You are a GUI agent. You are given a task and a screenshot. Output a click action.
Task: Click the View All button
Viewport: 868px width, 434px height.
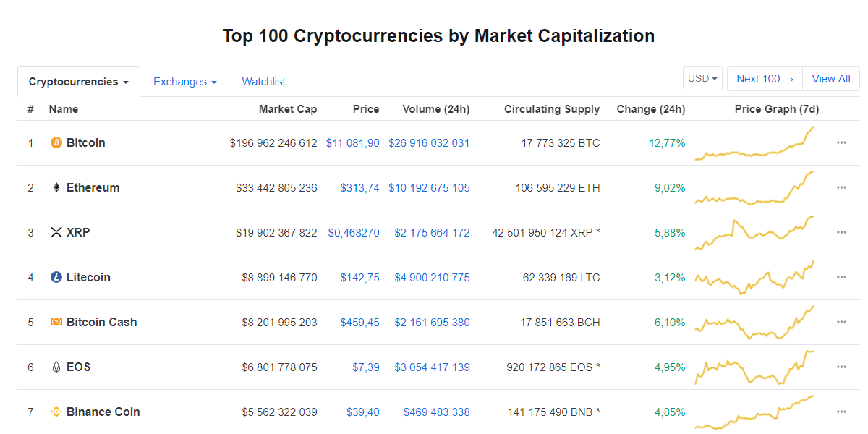[831, 79]
